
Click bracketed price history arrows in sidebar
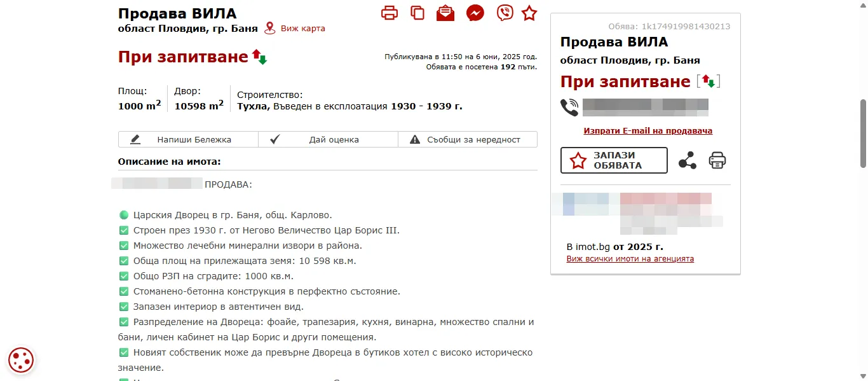[x=709, y=81]
